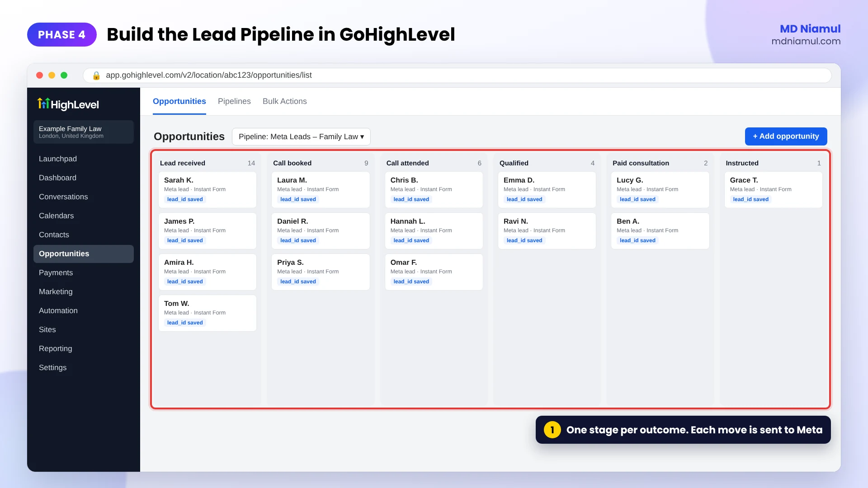This screenshot has width=868, height=488.
Task: Click the padlock icon in address bar
Action: [96, 75]
